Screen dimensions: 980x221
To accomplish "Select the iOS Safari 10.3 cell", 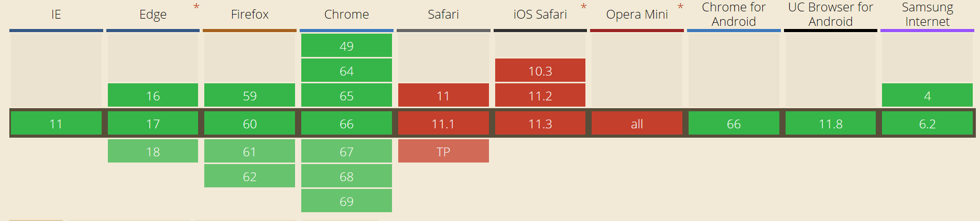I will pyautogui.click(x=540, y=70).
